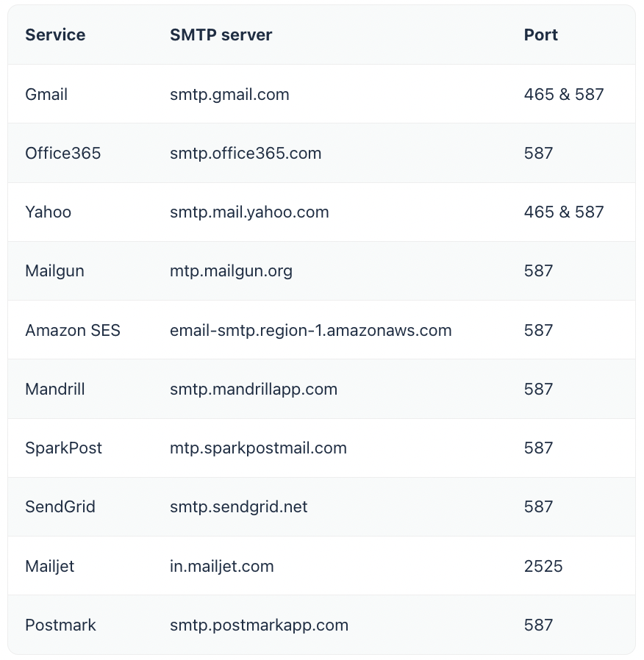Click the in.mailjet.com server address
This screenshot has width=644, height=660.
[x=222, y=566]
